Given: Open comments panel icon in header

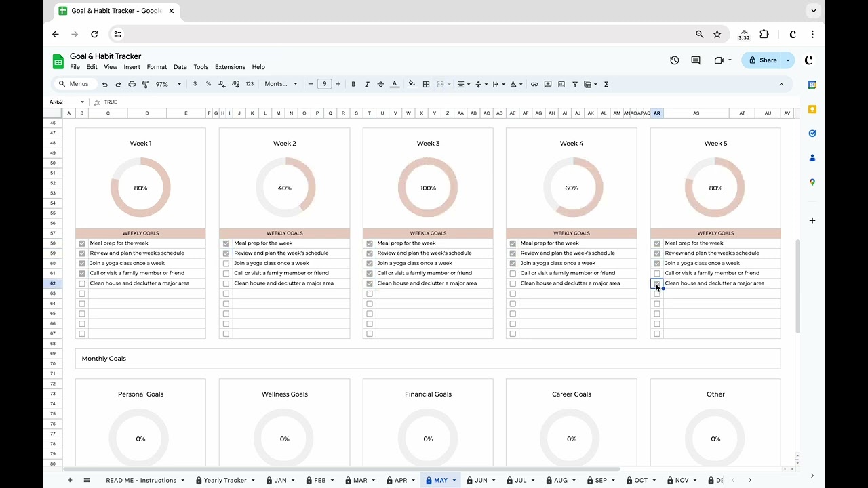Looking at the screenshot, I should pos(696,60).
